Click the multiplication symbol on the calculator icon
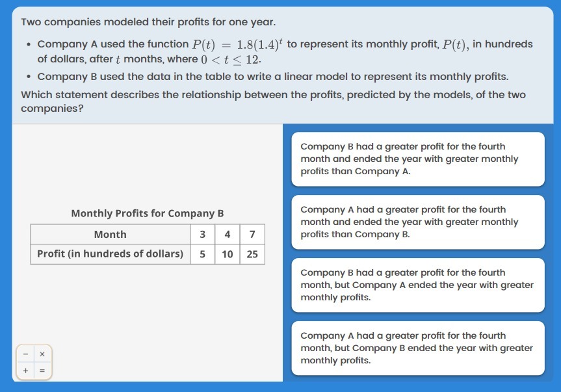The width and height of the screenshot is (561, 392). [x=42, y=354]
